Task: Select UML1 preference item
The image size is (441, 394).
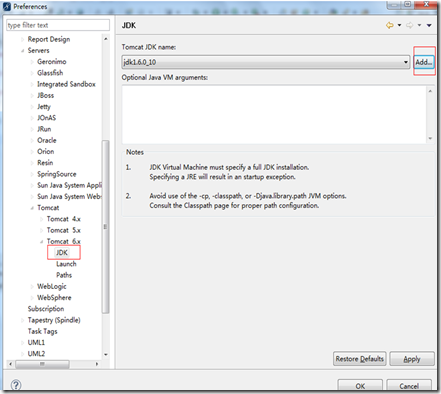Action: pos(36,342)
